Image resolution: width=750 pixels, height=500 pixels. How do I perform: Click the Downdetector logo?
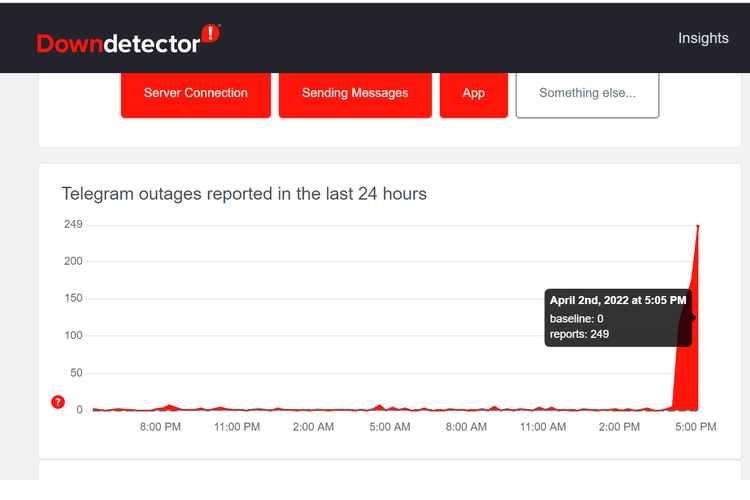coord(118,42)
